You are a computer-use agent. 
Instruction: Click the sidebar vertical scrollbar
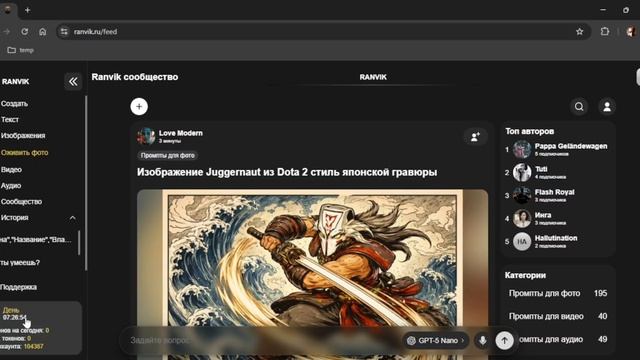pyautogui.click(x=86, y=183)
